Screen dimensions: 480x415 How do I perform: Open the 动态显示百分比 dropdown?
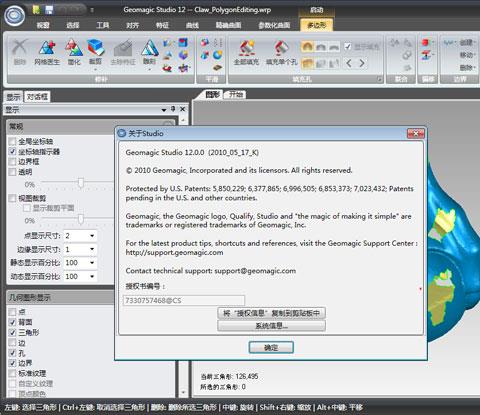(x=92, y=277)
